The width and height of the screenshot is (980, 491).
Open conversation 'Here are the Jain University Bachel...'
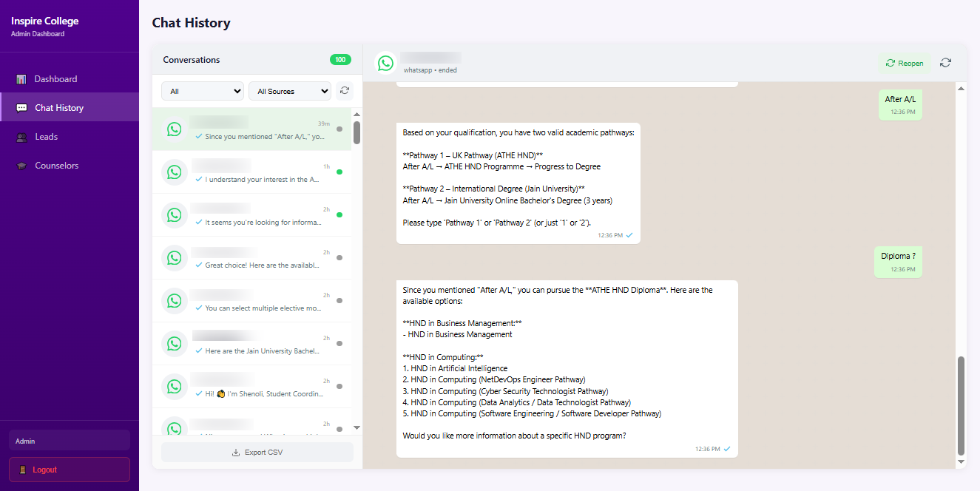[251, 344]
